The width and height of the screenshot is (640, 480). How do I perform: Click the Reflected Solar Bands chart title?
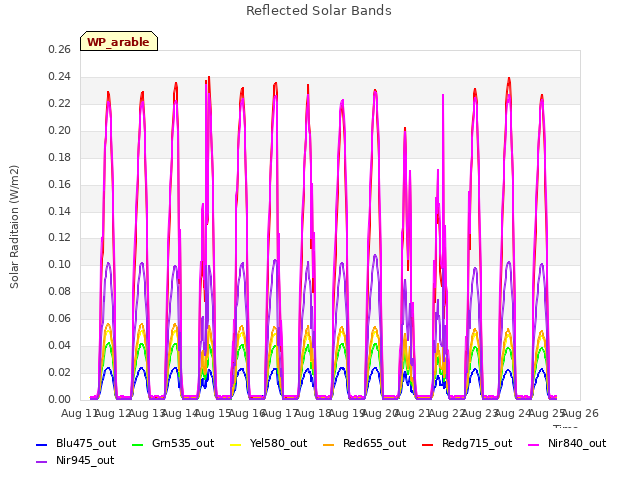click(x=319, y=11)
